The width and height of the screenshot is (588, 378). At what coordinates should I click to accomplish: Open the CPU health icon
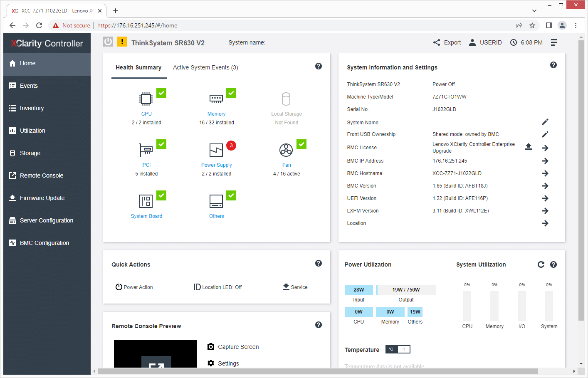point(146,99)
